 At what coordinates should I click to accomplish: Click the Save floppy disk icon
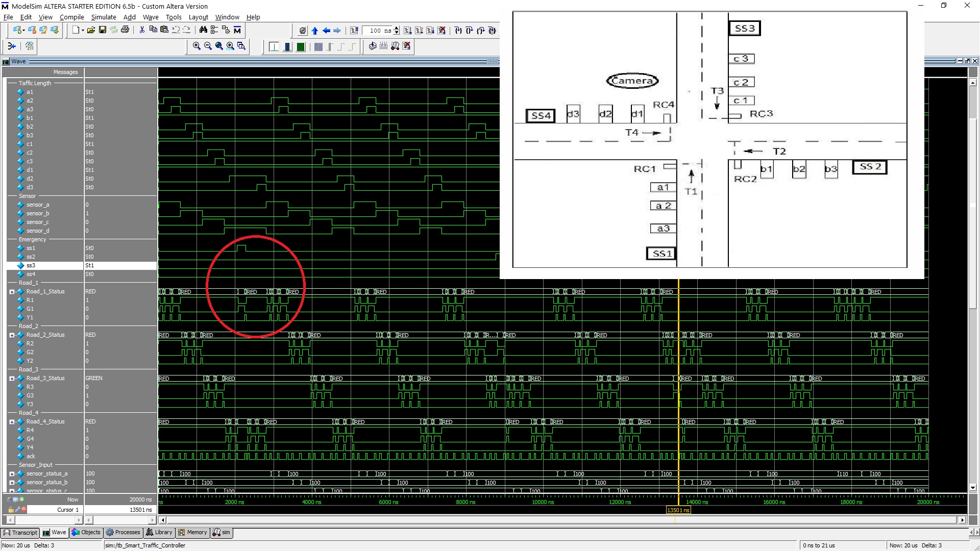(102, 30)
